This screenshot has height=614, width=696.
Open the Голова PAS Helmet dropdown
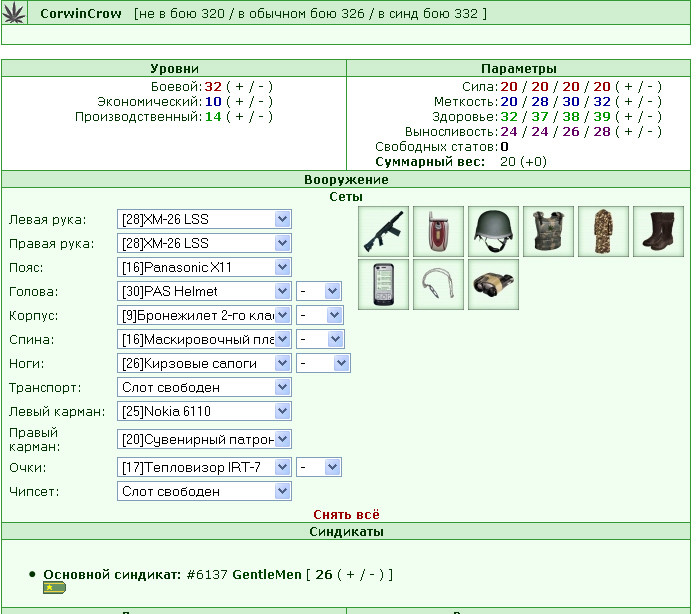(x=204, y=291)
